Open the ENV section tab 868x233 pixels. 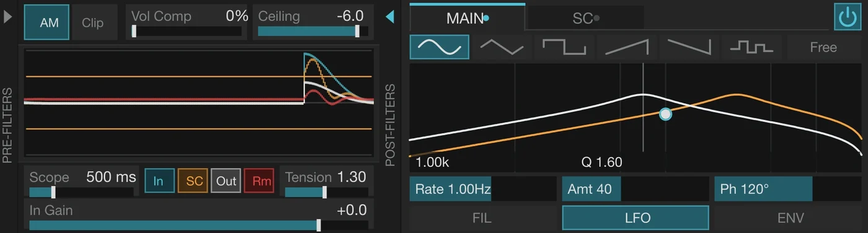[788, 218]
